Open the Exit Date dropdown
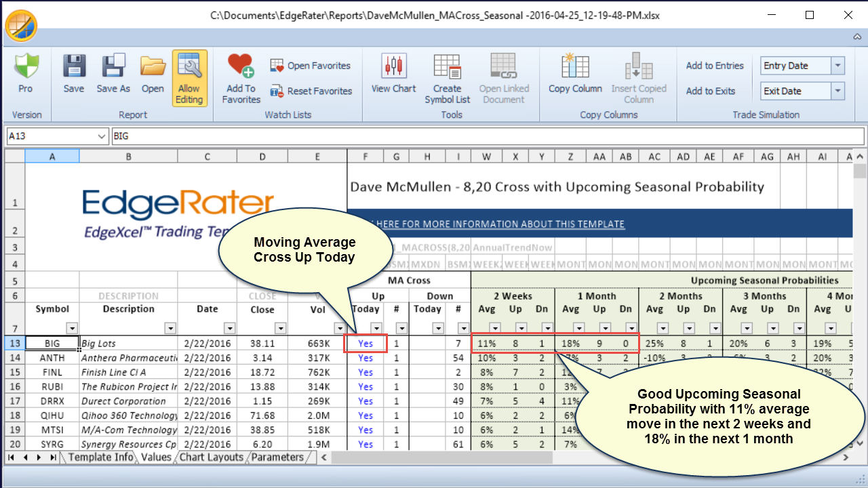This screenshot has width=868, height=488. tap(838, 91)
